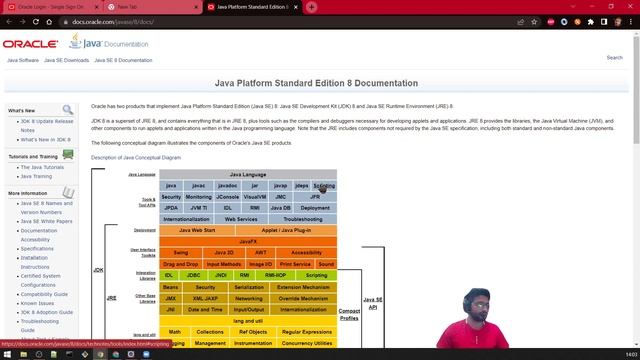
Task: Click the Java SE API label
Action: [373, 303]
